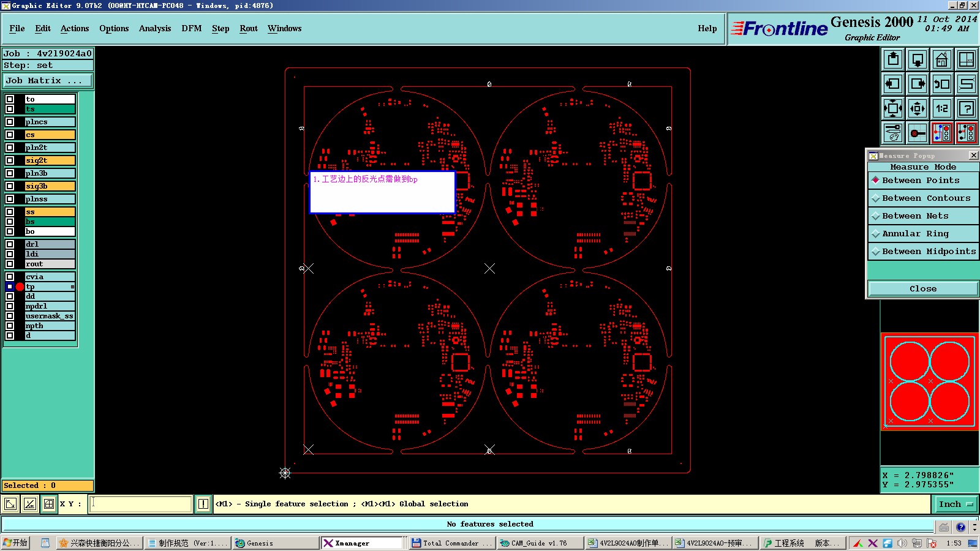Select Between Nets measure mode
Image resolution: width=980 pixels, height=551 pixels.
[x=923, y=216]
